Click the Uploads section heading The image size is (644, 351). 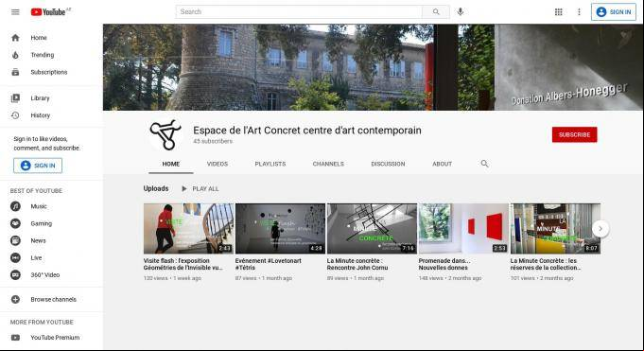(156, 188)
